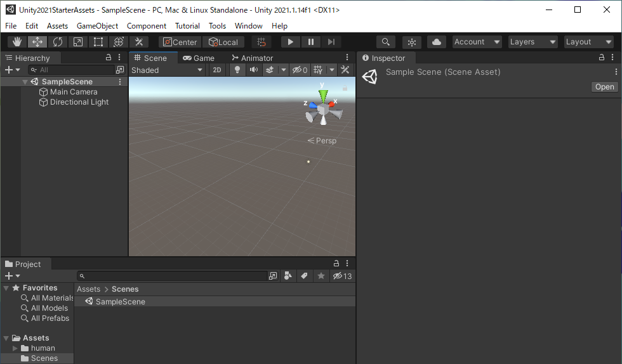Image resolution: width=622 pixels, height=364 pixels.
Task: Select the Rotate tool
Action: click(x=58, y=42)
